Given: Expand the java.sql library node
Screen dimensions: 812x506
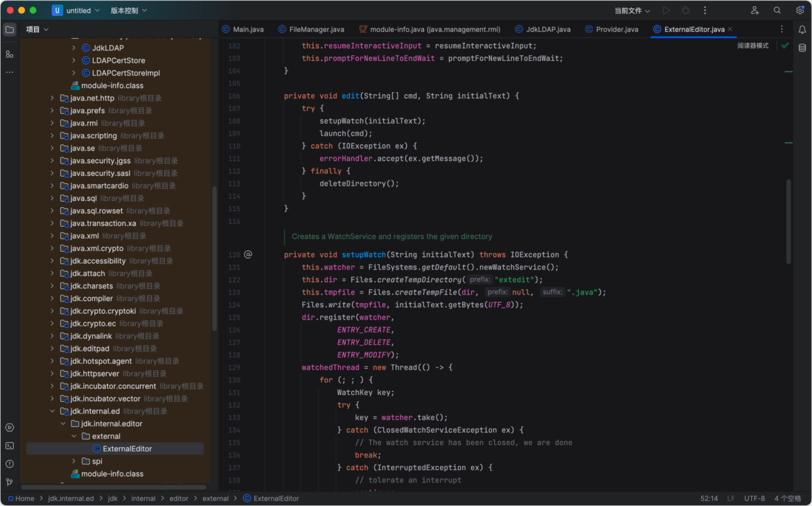Looking at the screenshot, I should (52, 198).
